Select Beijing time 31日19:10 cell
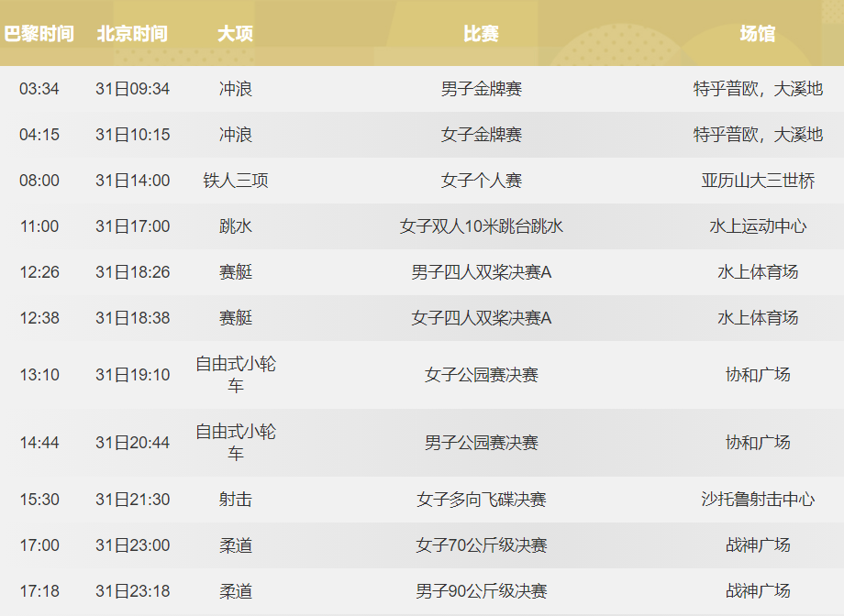The width and height of the screenshot is (844, 616). point(132,374)
